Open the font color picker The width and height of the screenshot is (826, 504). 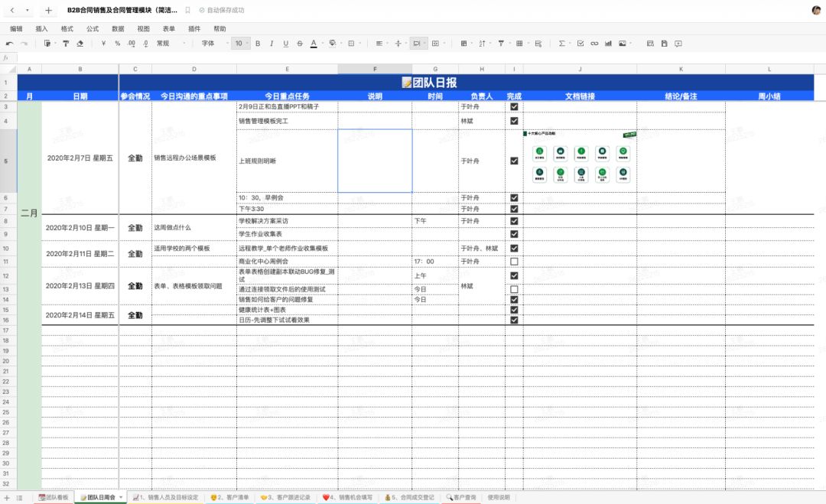point(314,44)
